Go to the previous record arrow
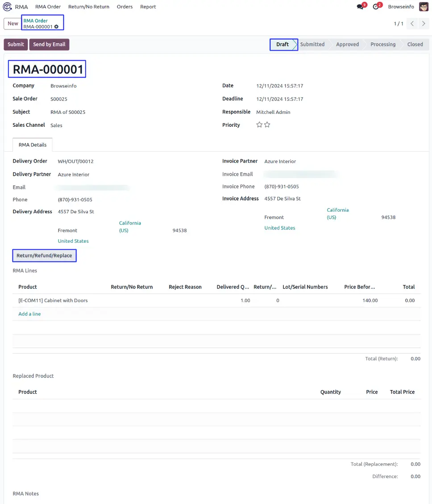Image resolution: width=432 pixels, height=504 pixels. point(412,24)
